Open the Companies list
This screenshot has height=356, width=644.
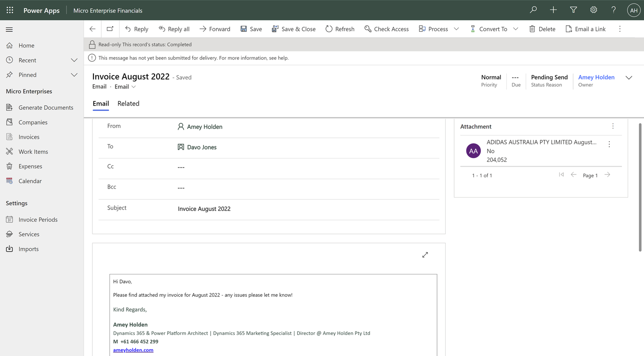point(33,122)
